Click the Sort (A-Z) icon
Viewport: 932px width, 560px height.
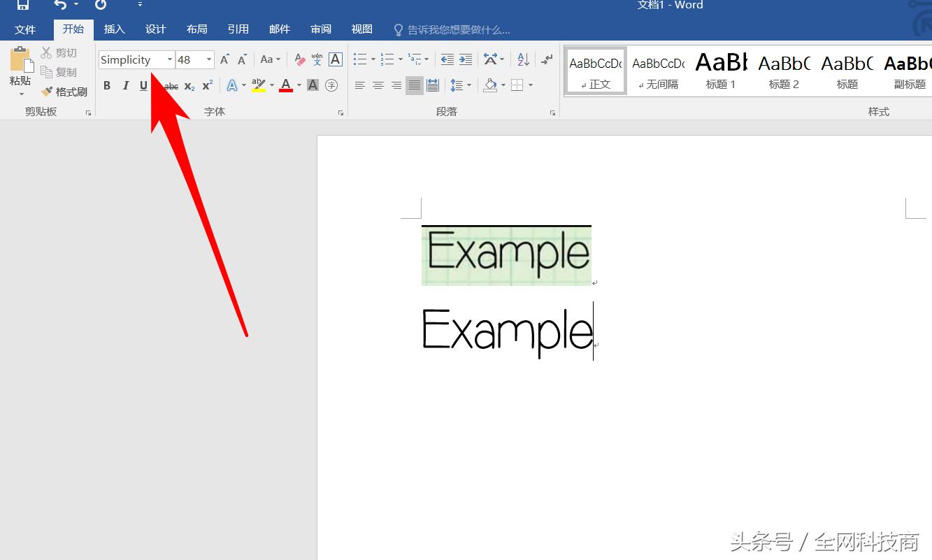(x=523, y=59)
